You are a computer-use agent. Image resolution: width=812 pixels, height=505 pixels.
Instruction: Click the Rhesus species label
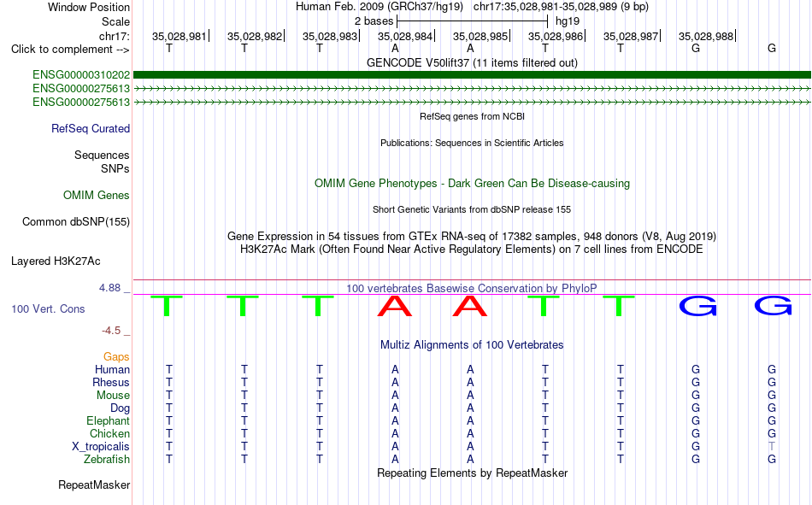(111, 383)
